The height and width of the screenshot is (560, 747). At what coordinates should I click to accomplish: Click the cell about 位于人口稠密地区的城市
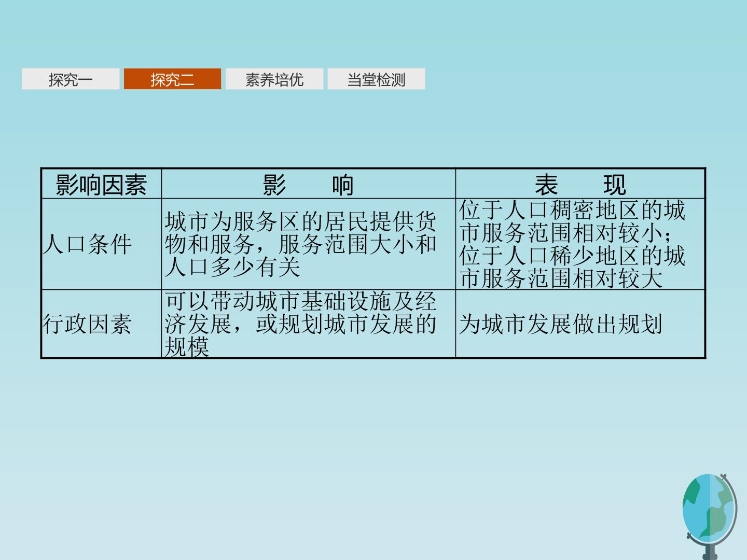point(580,244)
